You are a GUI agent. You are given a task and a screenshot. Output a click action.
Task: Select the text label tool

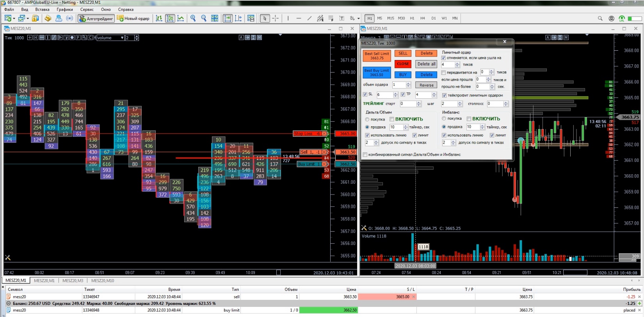click(x=342, y=18)
